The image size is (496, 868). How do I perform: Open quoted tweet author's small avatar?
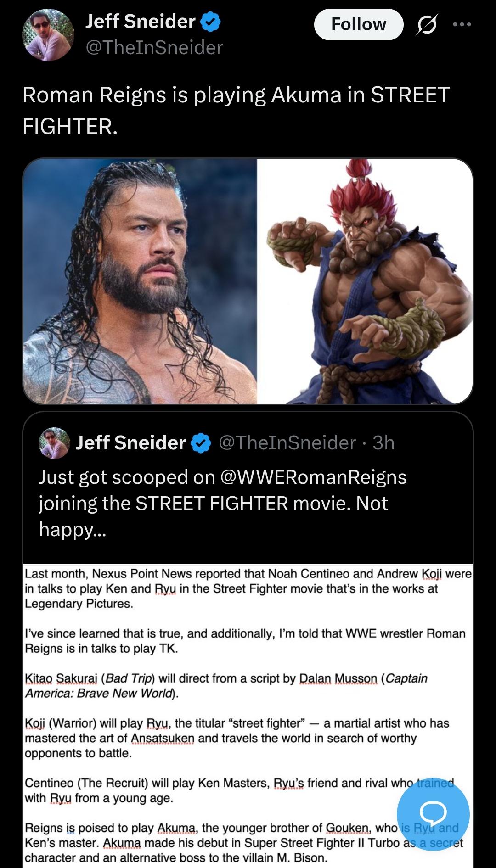click(54, 443)
